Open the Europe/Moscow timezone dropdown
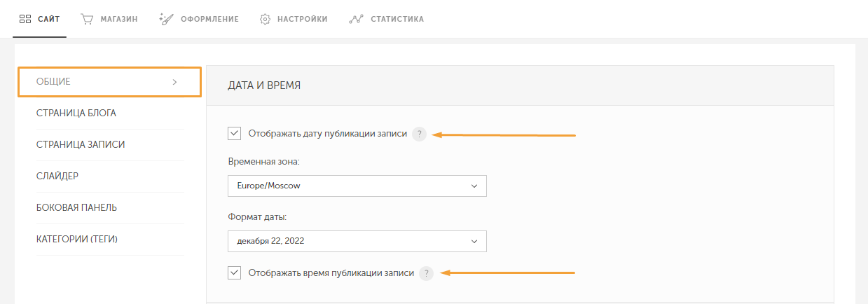868x304 pixels. coord(357,186)
